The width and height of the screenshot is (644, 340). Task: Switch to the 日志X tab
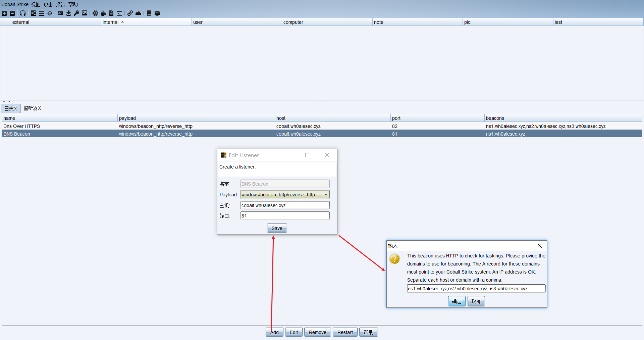tap(10, 108)
